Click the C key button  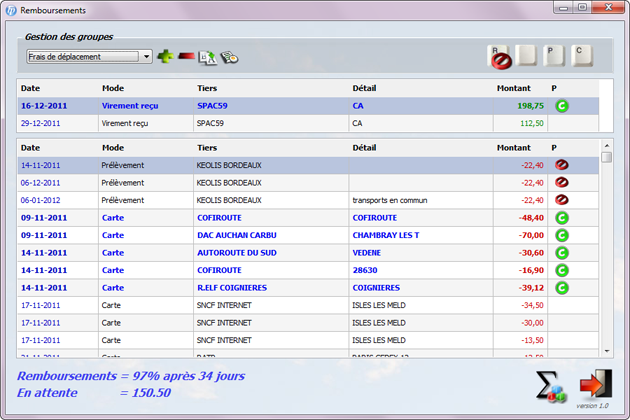coord(582,55)
